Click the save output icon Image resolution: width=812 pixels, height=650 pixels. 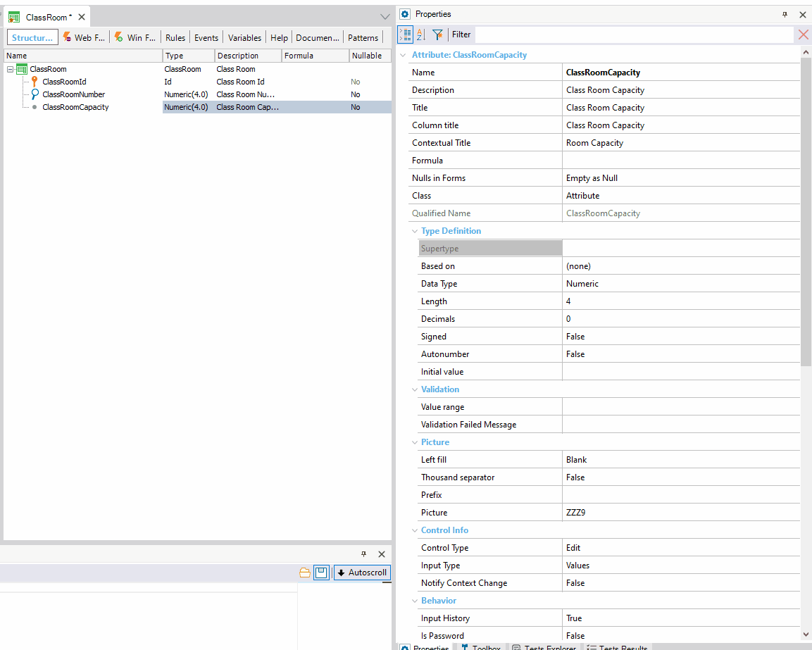321,573
